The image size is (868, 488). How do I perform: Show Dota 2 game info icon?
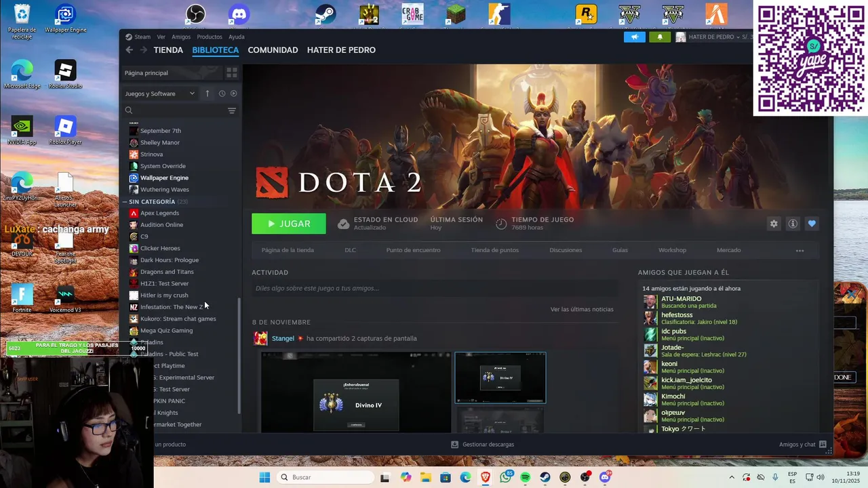coord(793,224)
